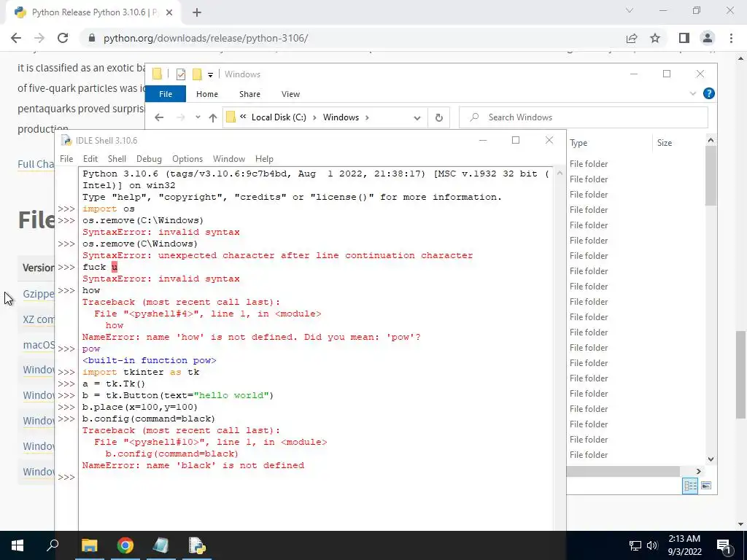This screenshot has width=747, height=560.
Task: Close the Python Release tab
Action: tap(169, 12)
